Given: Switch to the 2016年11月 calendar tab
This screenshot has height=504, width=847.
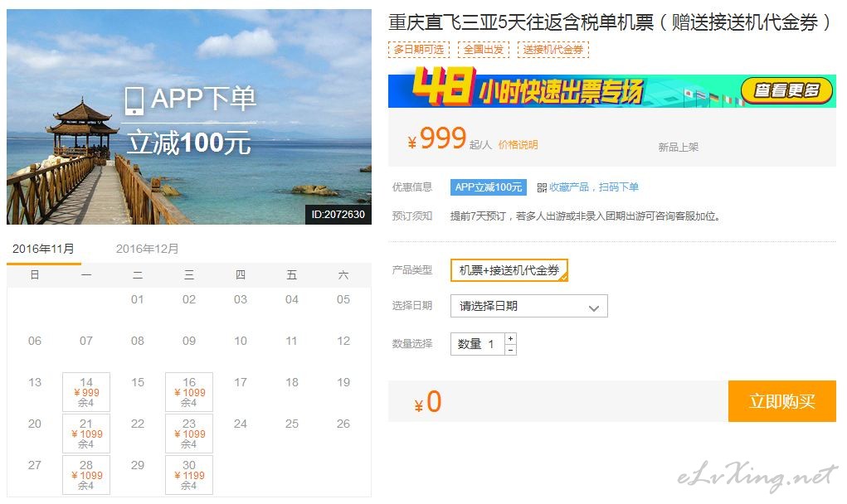Looking at the screenshot, I should point(43,249).
